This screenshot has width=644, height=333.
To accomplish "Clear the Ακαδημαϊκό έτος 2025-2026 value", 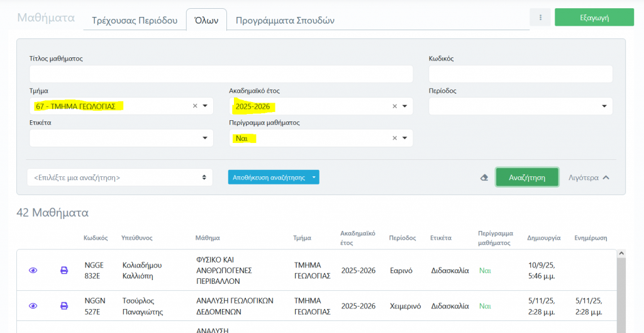I will 395,106.
